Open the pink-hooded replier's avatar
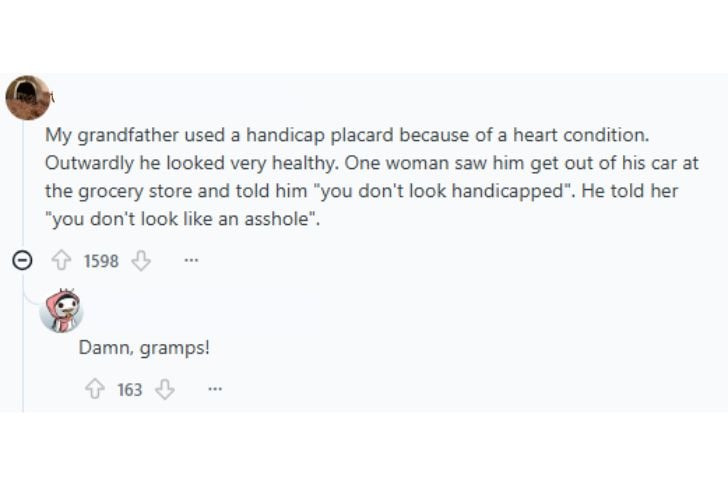 [61, 312]
